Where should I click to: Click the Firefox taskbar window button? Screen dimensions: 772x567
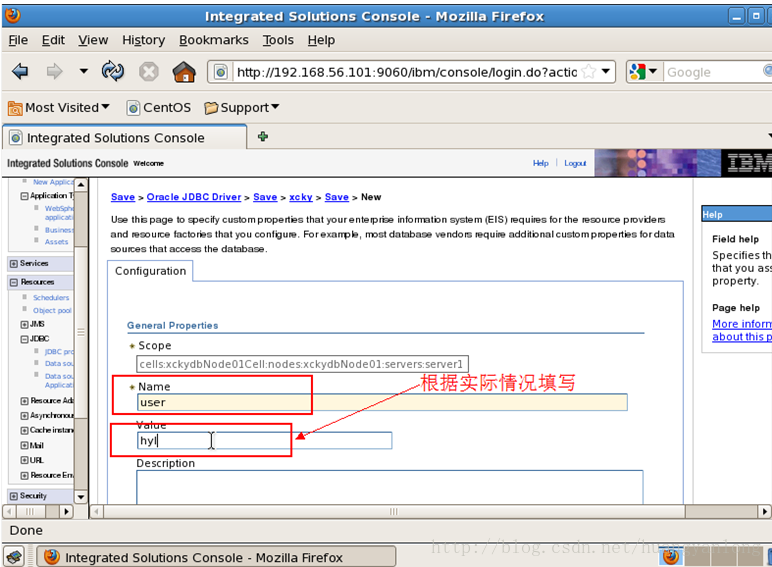(x=217, y=557)
